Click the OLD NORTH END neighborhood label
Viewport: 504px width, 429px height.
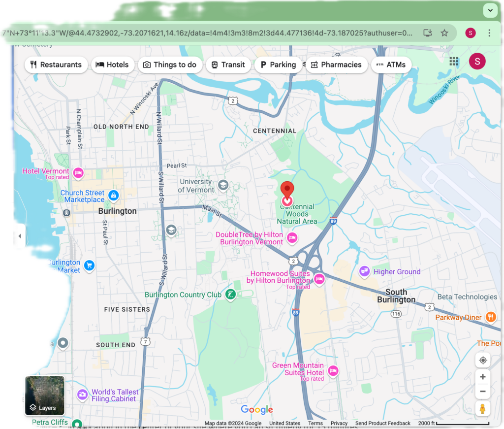pyautogui.click(x=121, y=127)
